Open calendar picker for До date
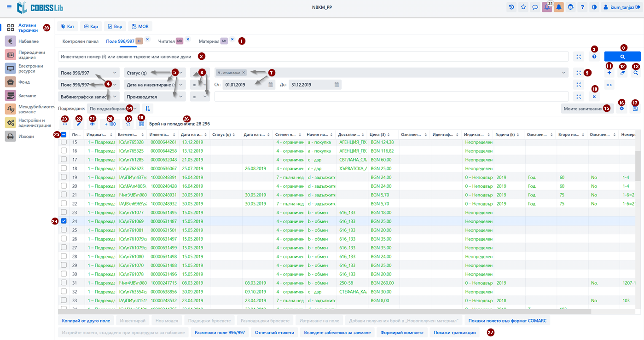The height and width of the screenshot is (340, 644). [x=337, y=85]
